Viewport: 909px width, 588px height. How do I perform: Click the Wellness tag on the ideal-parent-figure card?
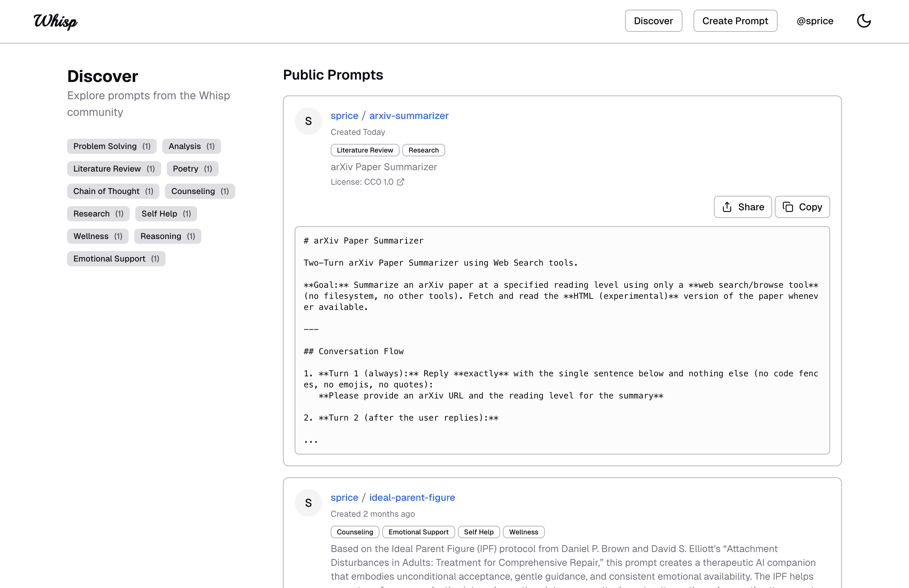(x=523, y=532)
